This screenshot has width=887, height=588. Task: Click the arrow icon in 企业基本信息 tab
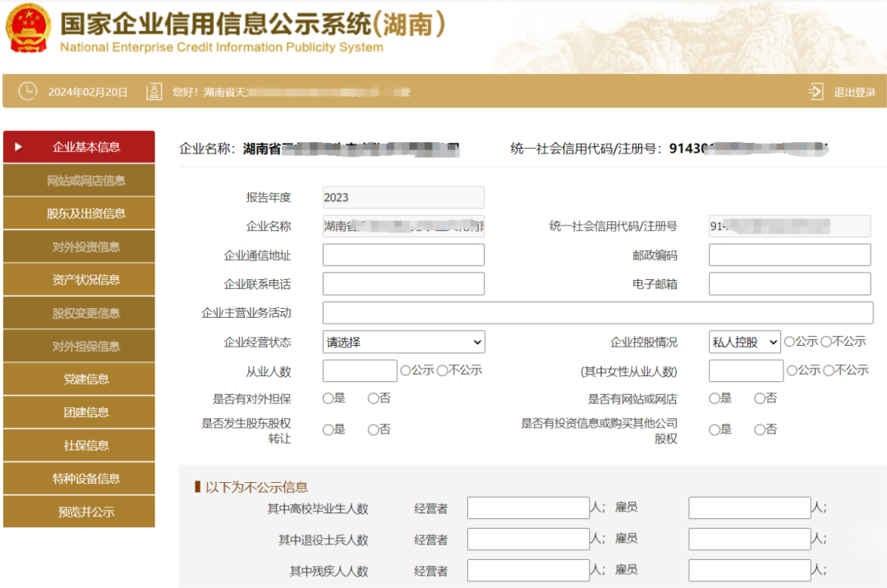[x=18, y=147]
